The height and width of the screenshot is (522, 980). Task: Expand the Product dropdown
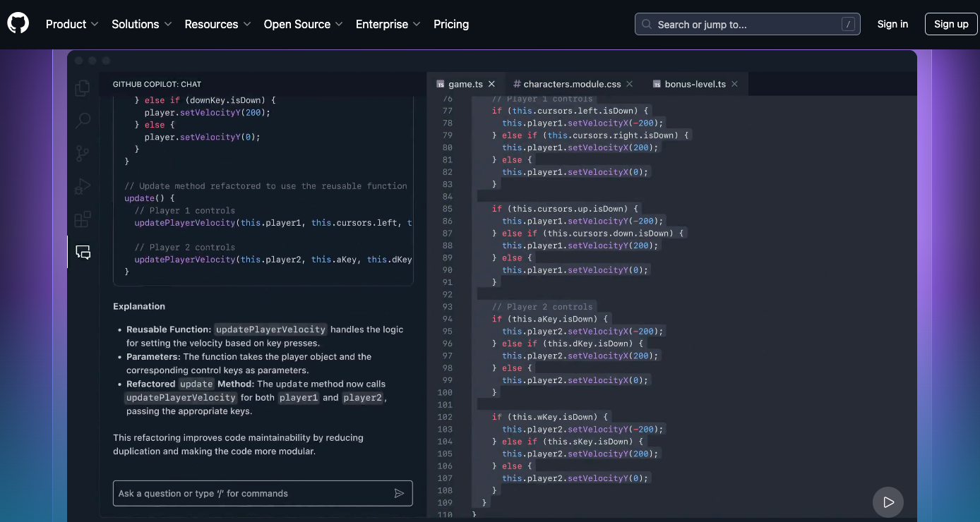[x=71, y=24]
